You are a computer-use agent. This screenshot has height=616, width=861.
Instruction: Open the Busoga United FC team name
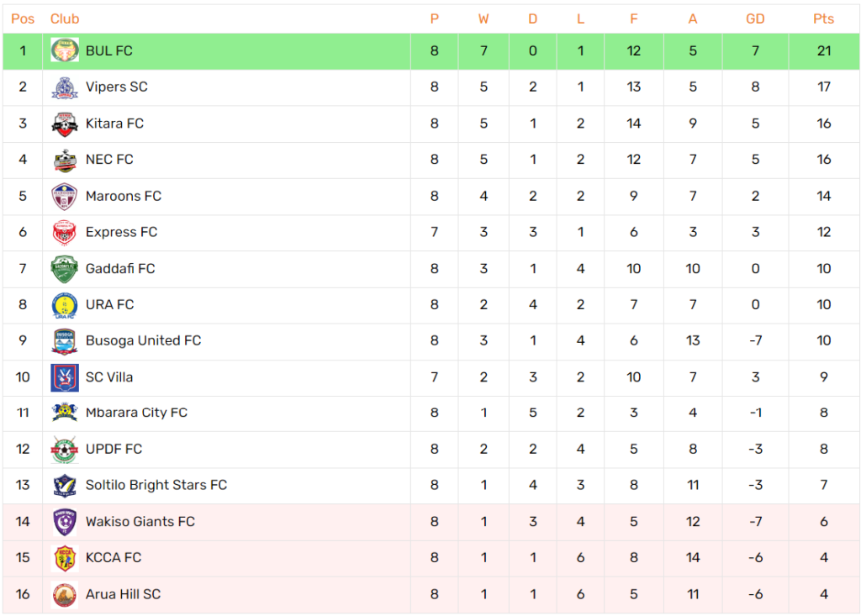coord(143,340)
